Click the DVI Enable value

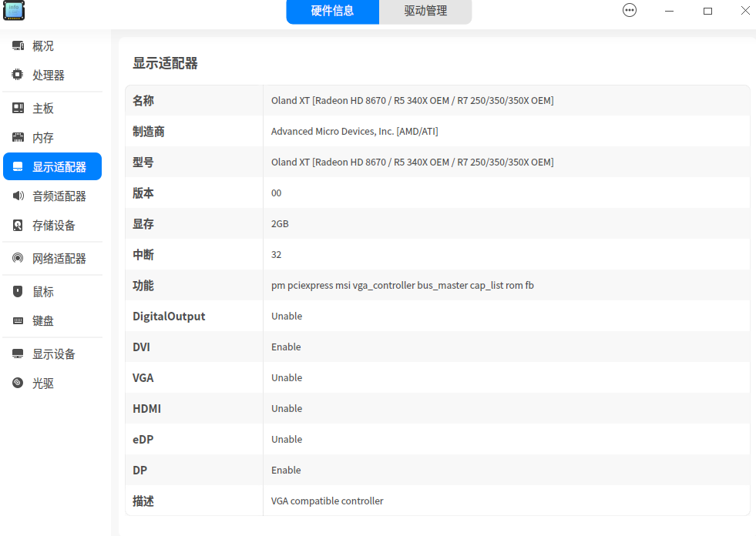point(286,347)
